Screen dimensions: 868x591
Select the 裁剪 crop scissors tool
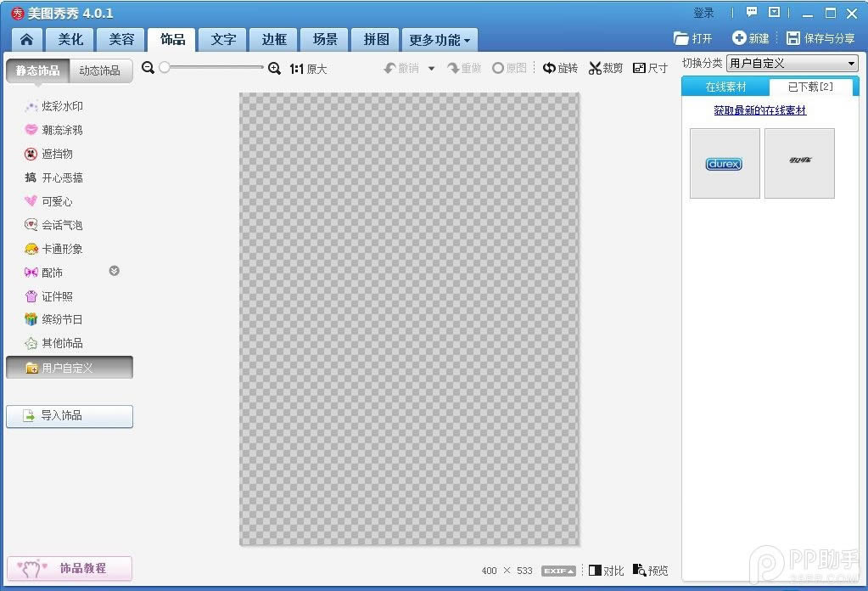click(x=606, y=68)
